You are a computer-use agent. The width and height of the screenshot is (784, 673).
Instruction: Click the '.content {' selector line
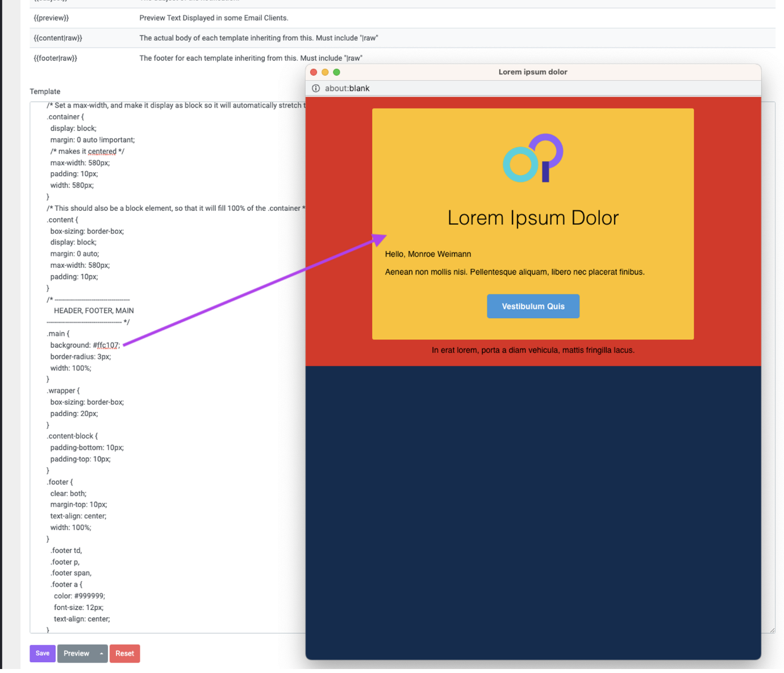pos(62,219)
